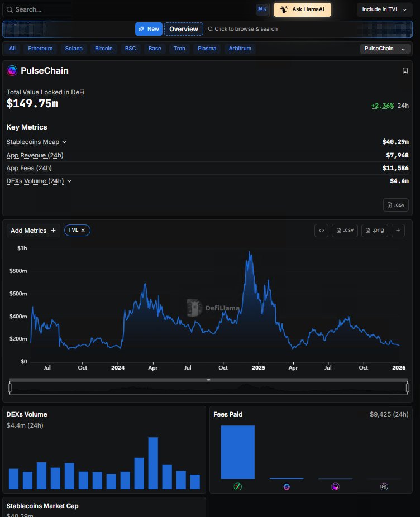Click the second protocol icon under Fees Paid

point(287,486)
